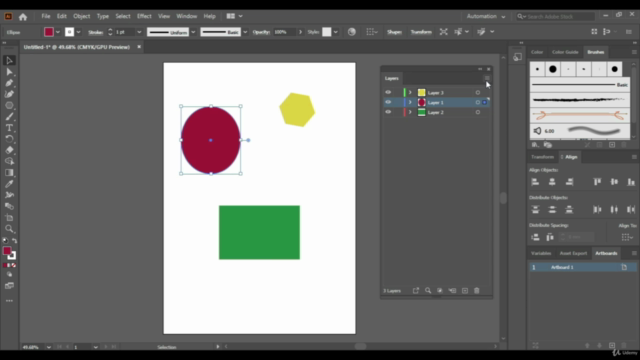Delete selection in Layers panel

point(476,291)
